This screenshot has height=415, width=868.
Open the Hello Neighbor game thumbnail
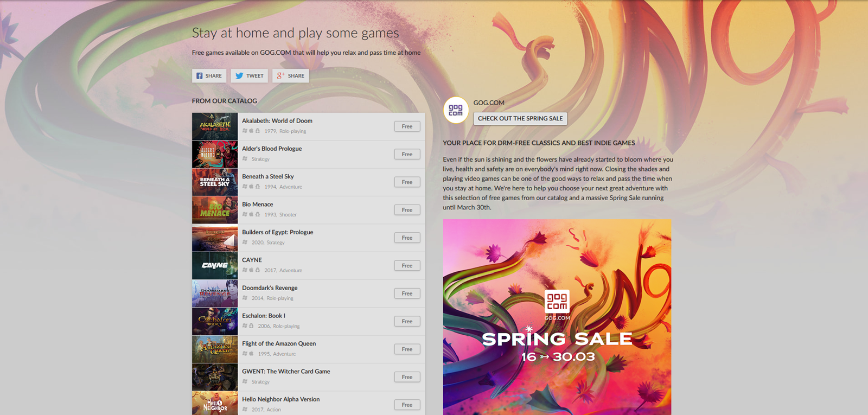(215, 403)
